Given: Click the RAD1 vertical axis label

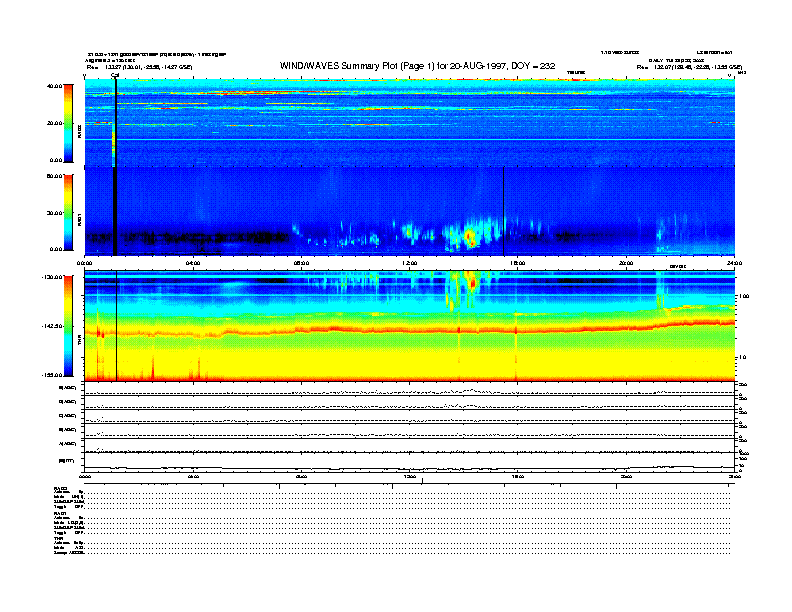Looking at the screenshot, I should coord(79,220).
